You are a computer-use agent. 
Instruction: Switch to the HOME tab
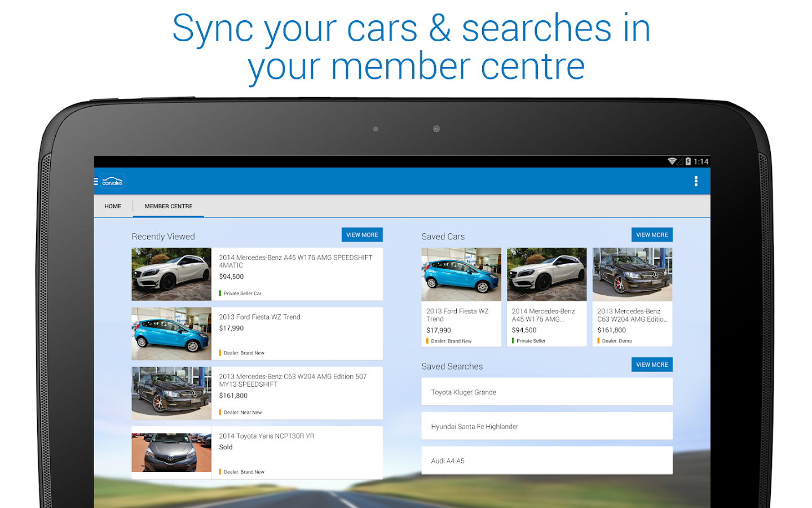click(x=113, y=207)
